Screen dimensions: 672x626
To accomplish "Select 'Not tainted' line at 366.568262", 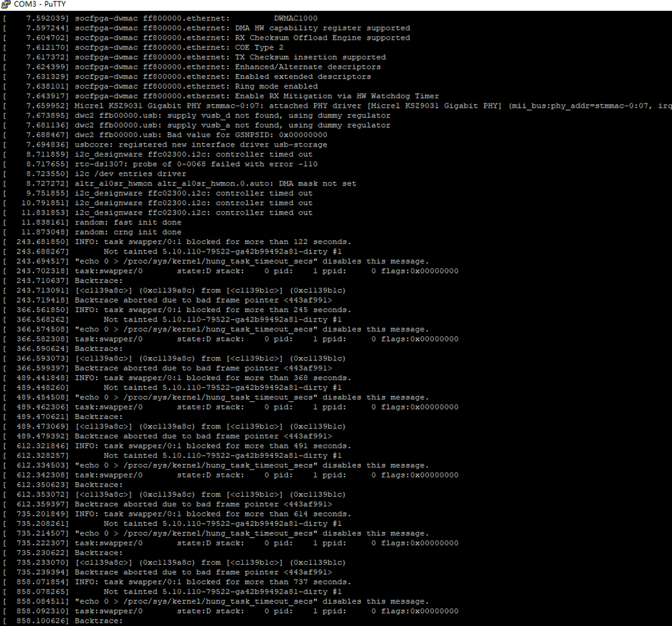I will click(x=172, y=319).
